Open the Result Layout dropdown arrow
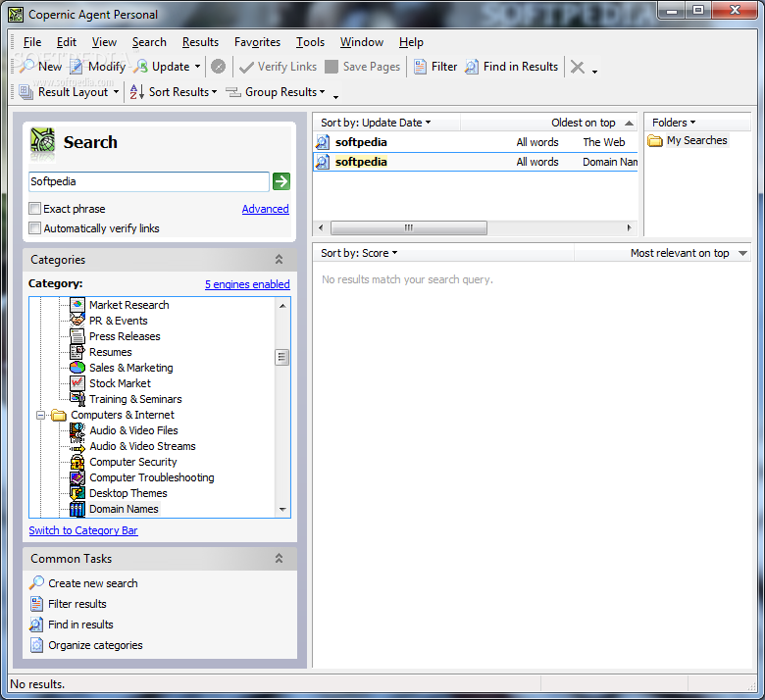Screen dimensions: 765x700 [116, 92]
